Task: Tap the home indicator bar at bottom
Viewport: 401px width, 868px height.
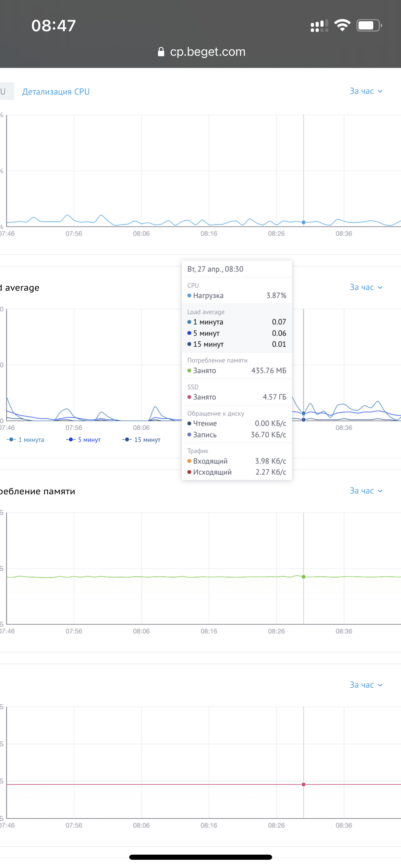Action: 200,857
